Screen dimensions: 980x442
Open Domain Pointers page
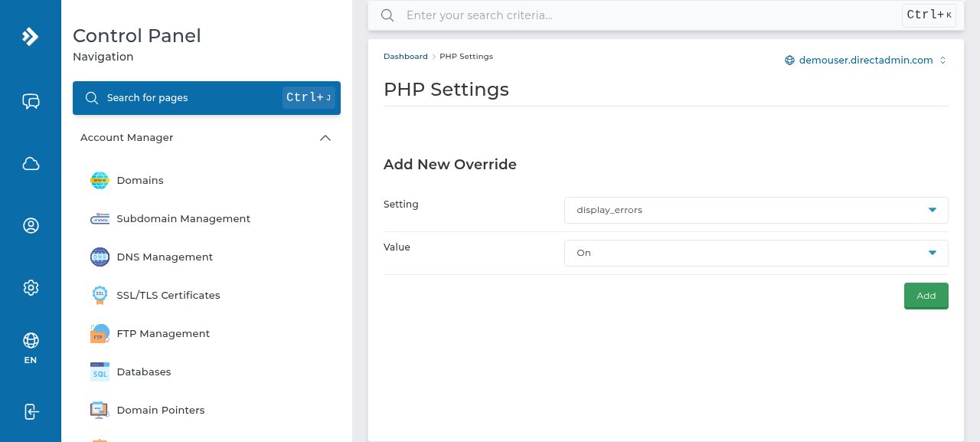(161, 410)
